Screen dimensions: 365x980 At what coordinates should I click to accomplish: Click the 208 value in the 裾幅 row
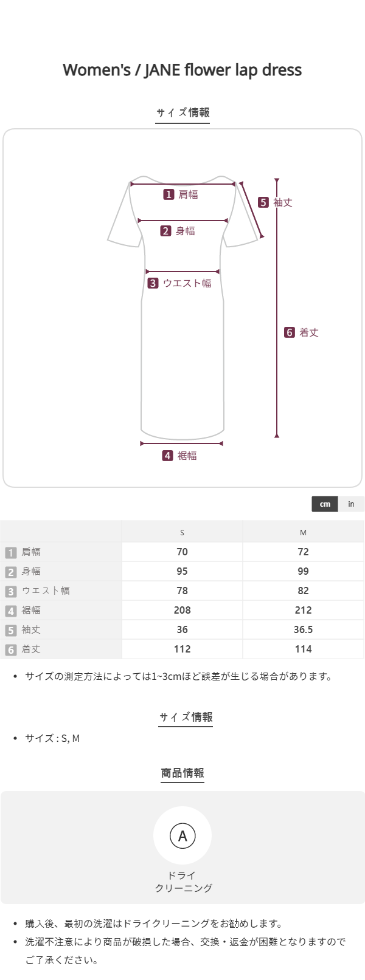[182, 611]
